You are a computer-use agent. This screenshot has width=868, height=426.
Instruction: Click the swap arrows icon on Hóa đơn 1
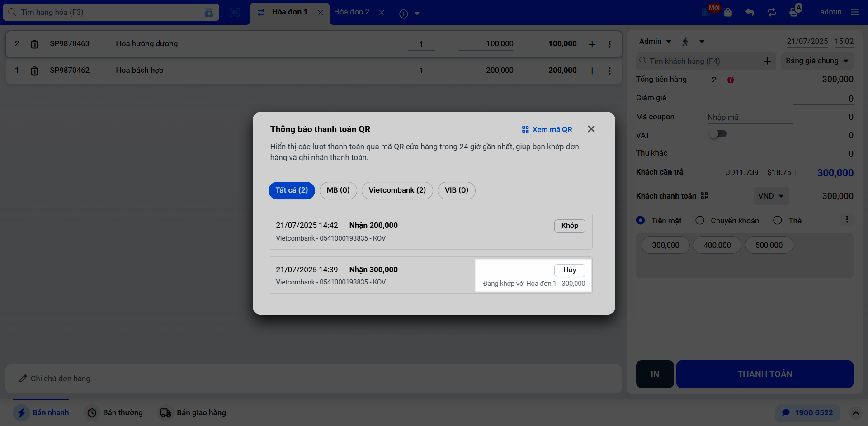point(261,13)
